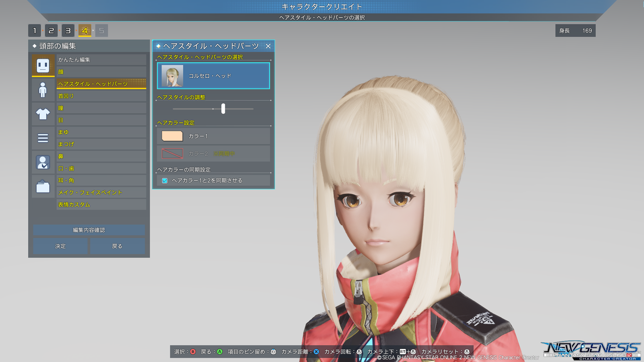Go to greyed-out step 5
This screenshot has height=362, width=644.
coord(101,31)
